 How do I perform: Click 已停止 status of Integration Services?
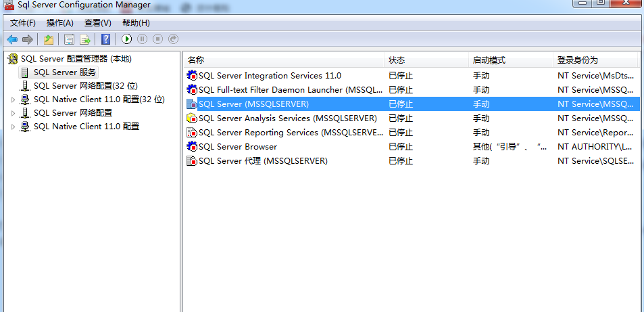click(x=401, y=76)
